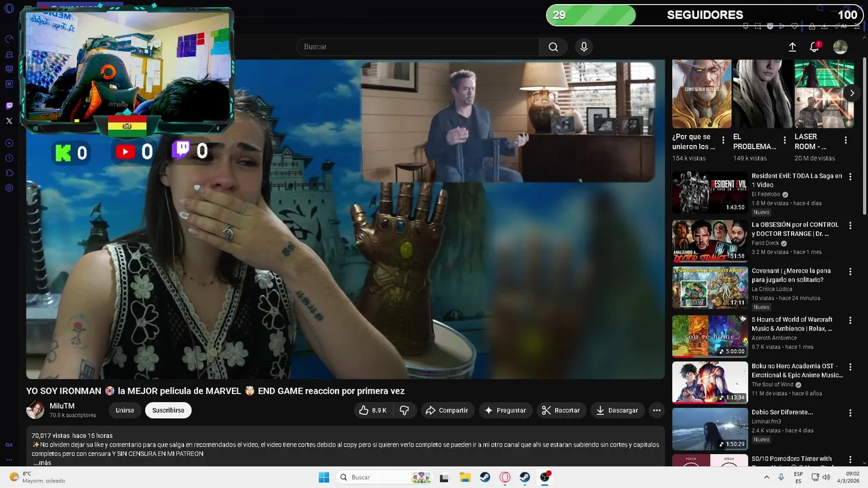Image resolution: width=868 pixels, height=488 pixels.
Task: Open options for Resident Evil saga video
Action: click(x=850, y=177)
